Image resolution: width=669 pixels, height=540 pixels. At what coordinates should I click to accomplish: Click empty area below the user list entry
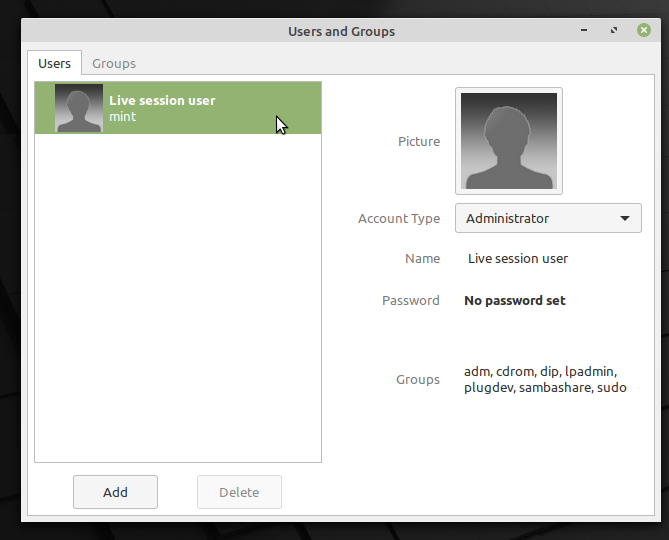click(x=178, y=300)
